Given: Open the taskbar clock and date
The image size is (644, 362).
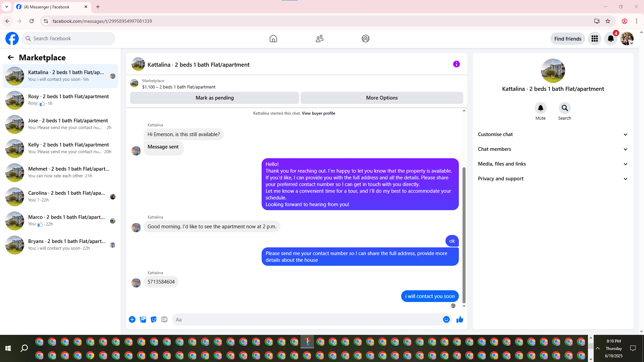Looking at the screenshot, I should click(x=614, y=349).
